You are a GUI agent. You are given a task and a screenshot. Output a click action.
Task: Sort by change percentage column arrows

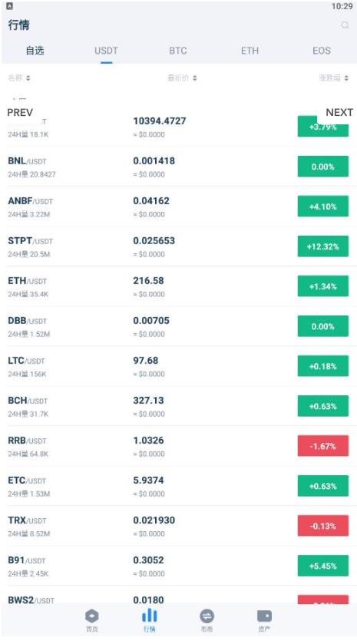point(346,78)
